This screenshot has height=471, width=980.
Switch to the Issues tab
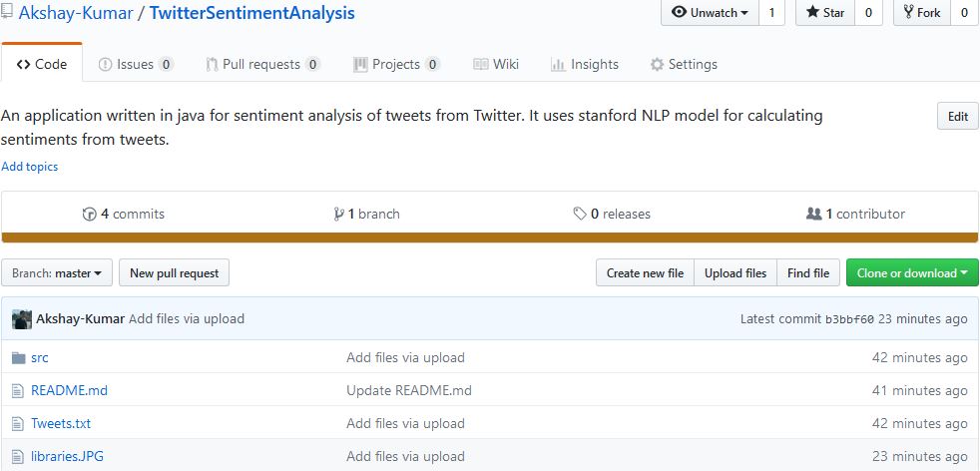136,64
